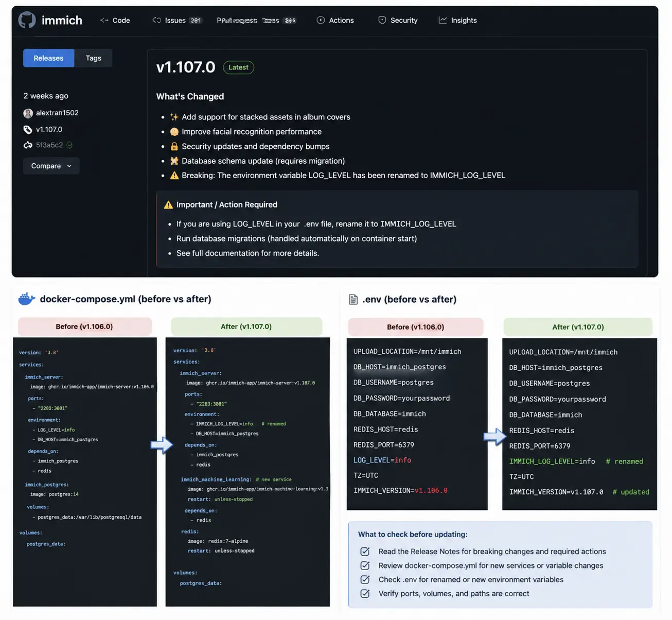This screenshot has height=620, width=672.
Task: Open the 5f3a5c2 commit link
Action: click(x=49, y=145)
